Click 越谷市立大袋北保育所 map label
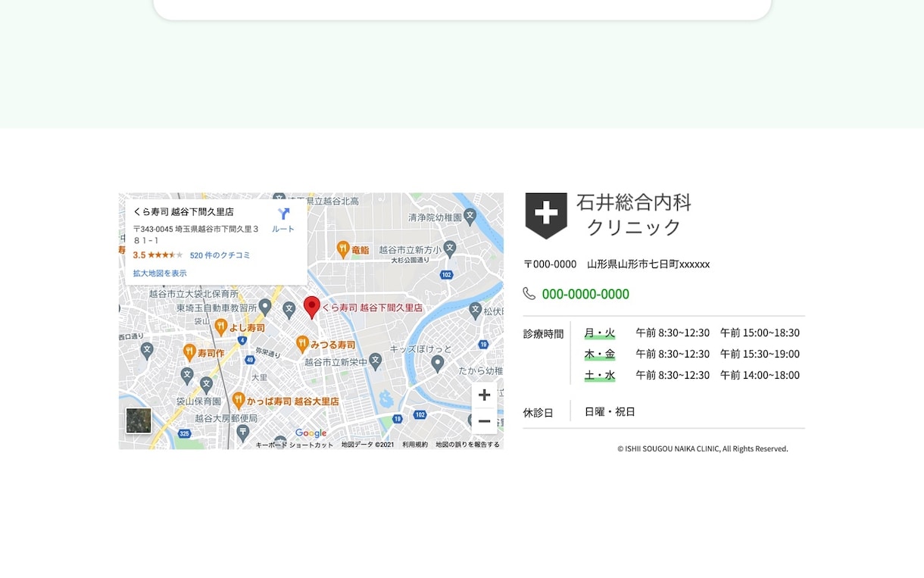Image resolution: width=924 pixels, height=578 pixels. coord(194,294)
